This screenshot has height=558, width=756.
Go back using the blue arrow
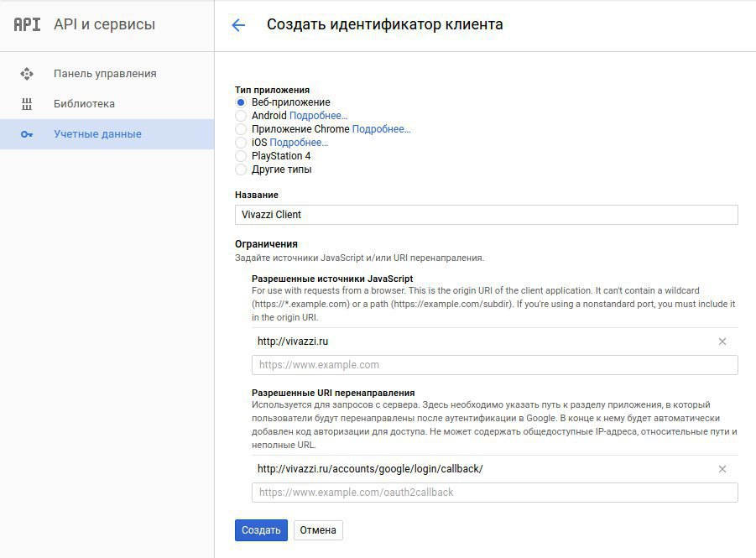coord(238,25)
